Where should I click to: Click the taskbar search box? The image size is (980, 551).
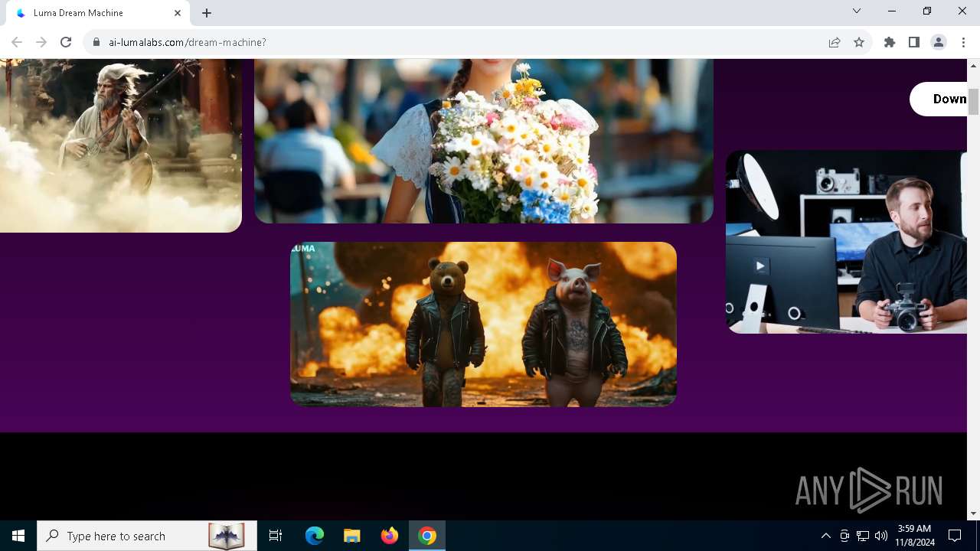click(x=145, y=536)
